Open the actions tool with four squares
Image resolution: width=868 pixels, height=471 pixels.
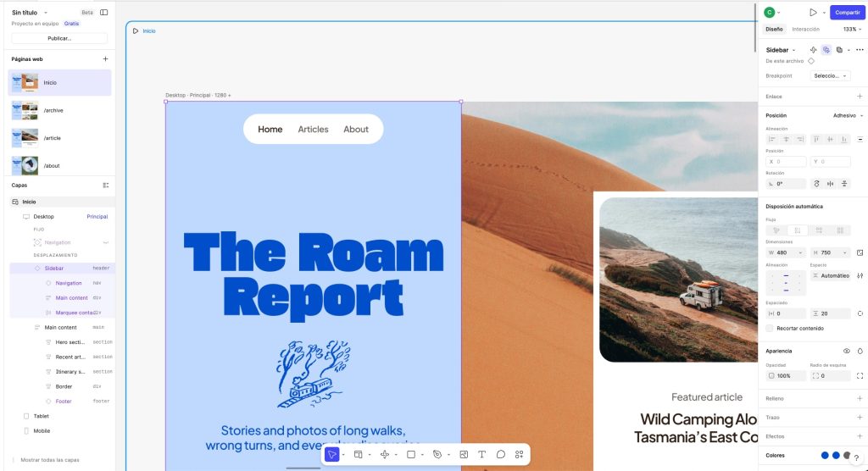pos(520,454)
